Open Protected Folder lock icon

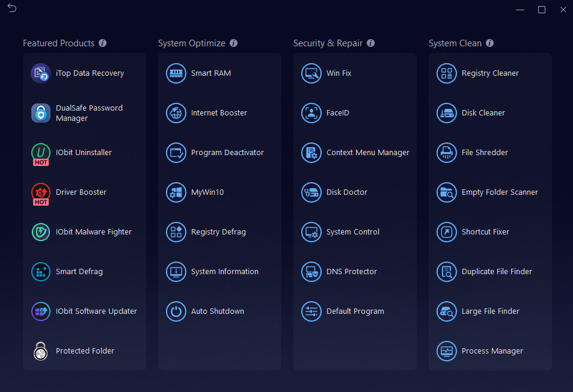(40, 351)
